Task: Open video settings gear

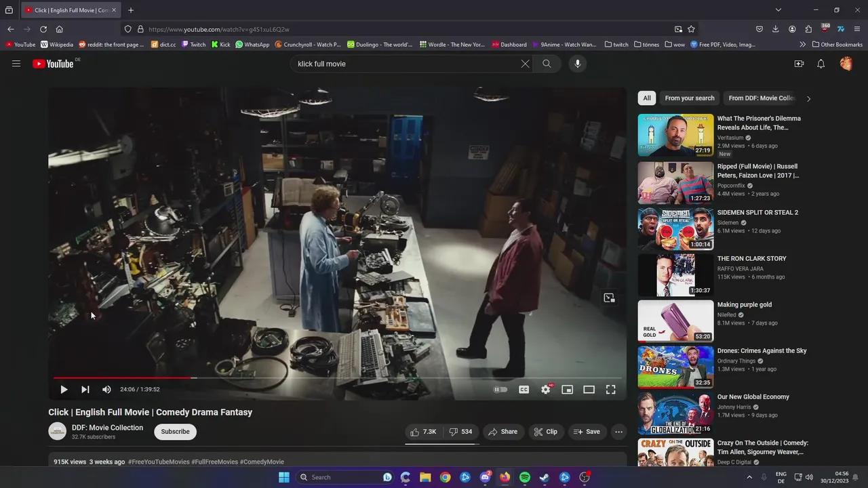Action: (x=546, y=390)
